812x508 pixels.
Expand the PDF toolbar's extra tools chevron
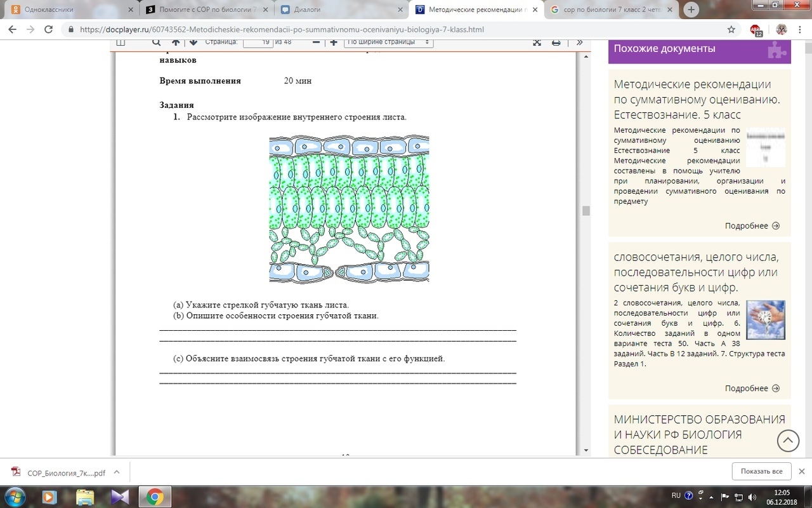pyautogui.click(x=579, y=42)
